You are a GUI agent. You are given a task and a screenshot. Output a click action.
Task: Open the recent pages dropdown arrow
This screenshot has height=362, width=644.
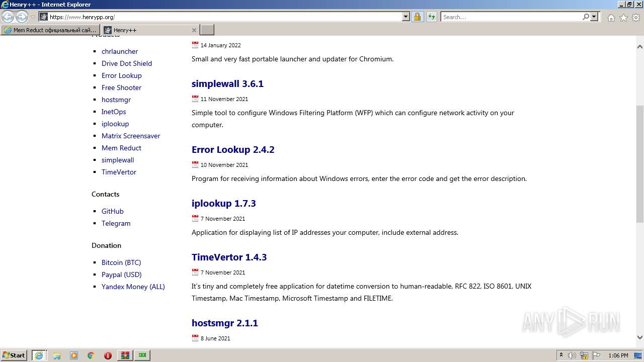click(x=33, y=17)
